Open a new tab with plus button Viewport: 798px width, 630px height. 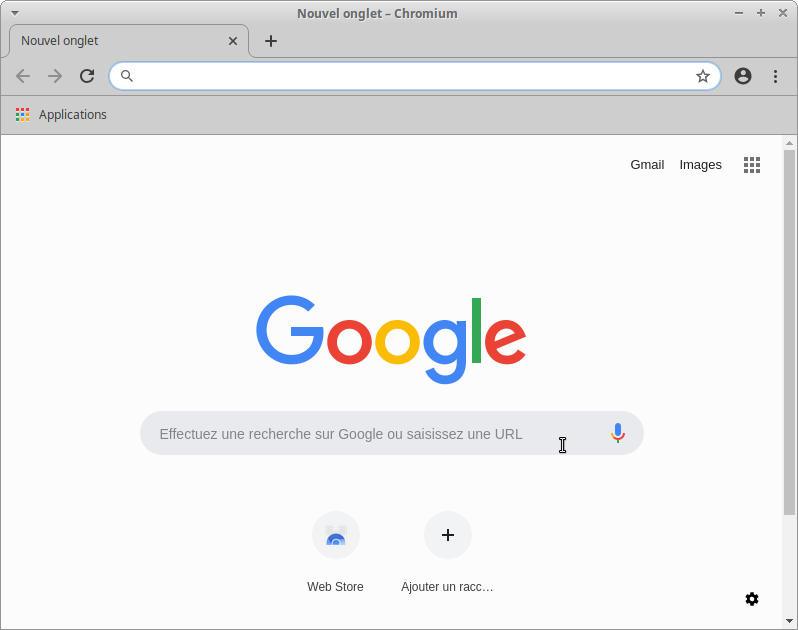271,41
